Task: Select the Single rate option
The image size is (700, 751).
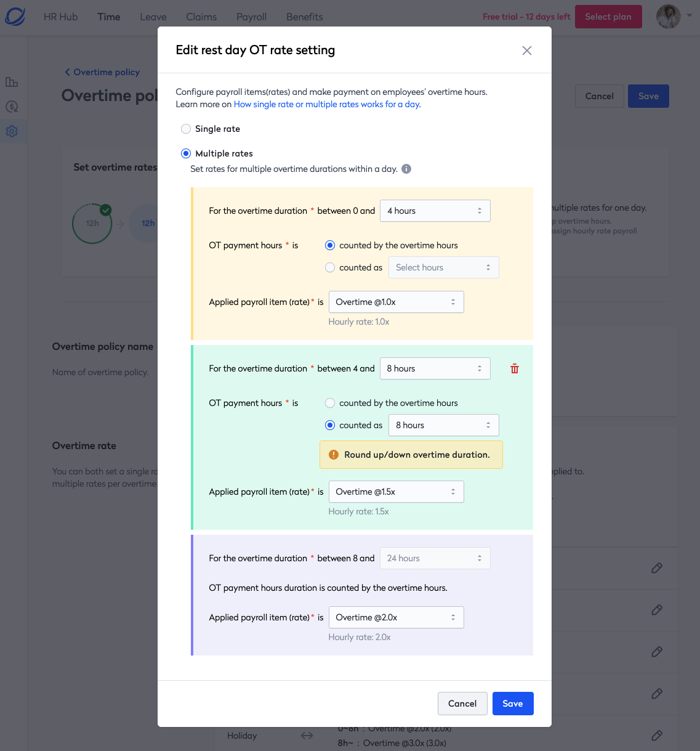Action: coord(186,129)
